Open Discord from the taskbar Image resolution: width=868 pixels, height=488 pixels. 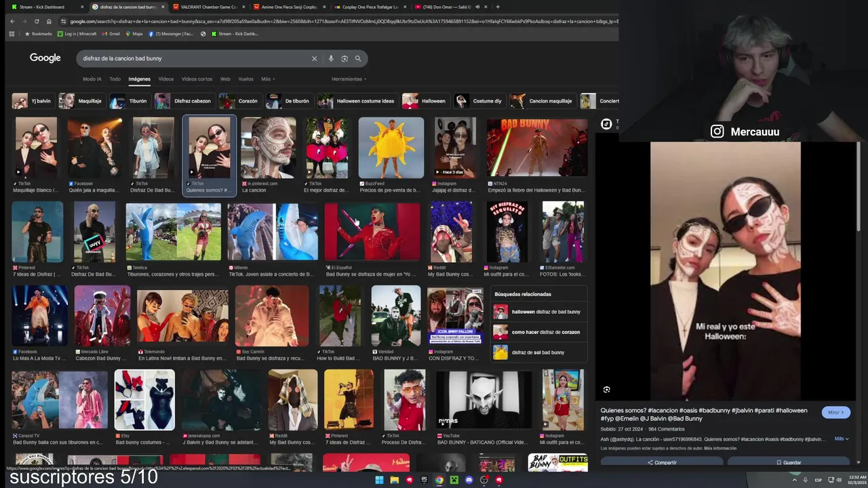469,480
